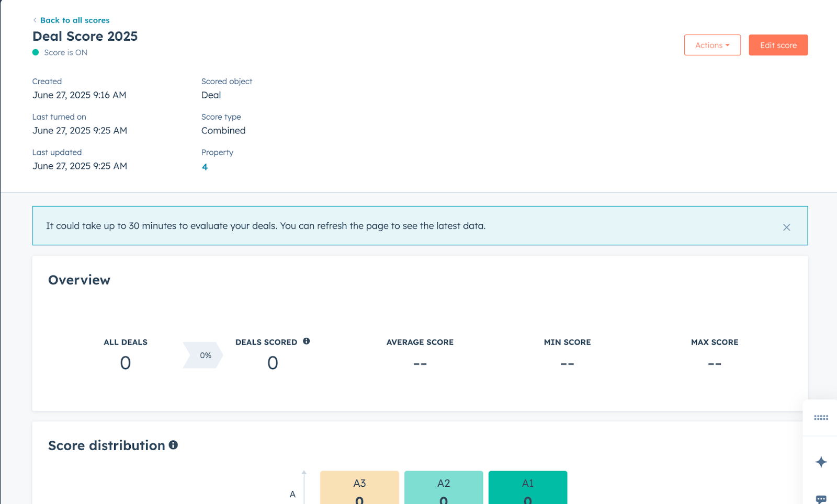Click the Score type value Combined

tap(223, 131)
